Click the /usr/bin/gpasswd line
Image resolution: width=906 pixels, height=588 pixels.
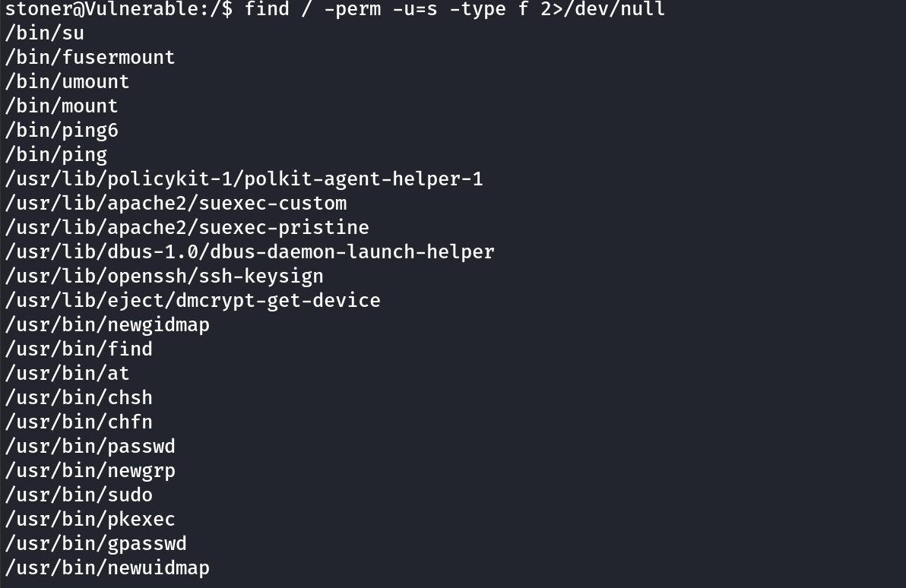tap(96, 544)
